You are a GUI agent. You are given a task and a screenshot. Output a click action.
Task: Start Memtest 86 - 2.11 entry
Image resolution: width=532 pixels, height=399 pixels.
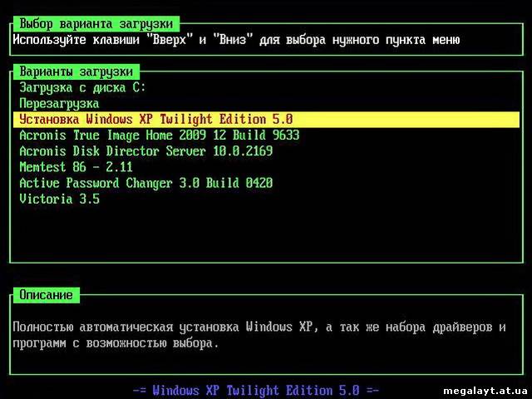click(76, 167)
